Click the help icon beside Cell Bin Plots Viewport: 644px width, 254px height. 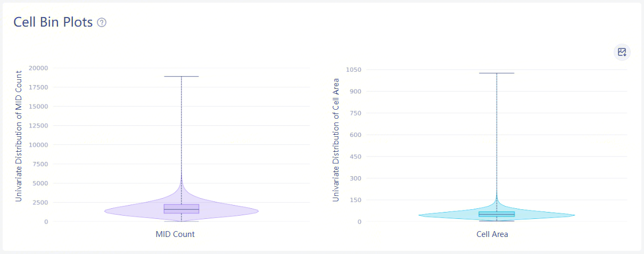tap(102, 22)
